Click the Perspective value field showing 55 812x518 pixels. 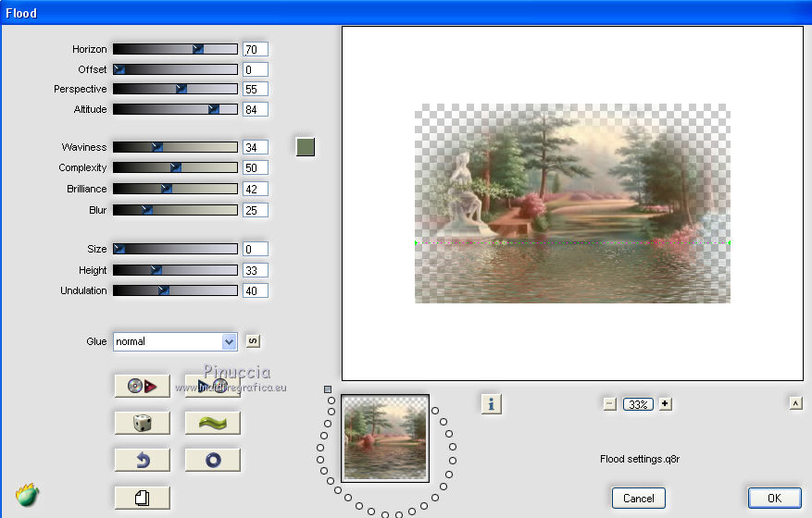click(256, 89)
